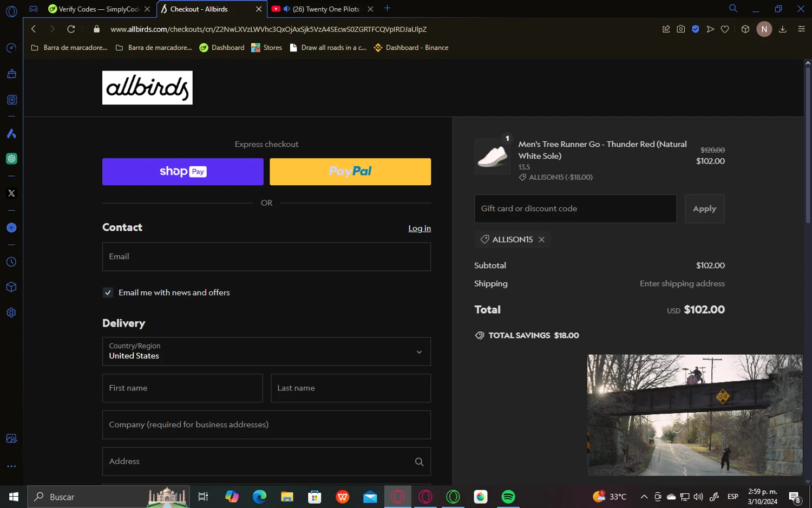
Task: Open Dashboard bookmark
Action: click(222, 48)
